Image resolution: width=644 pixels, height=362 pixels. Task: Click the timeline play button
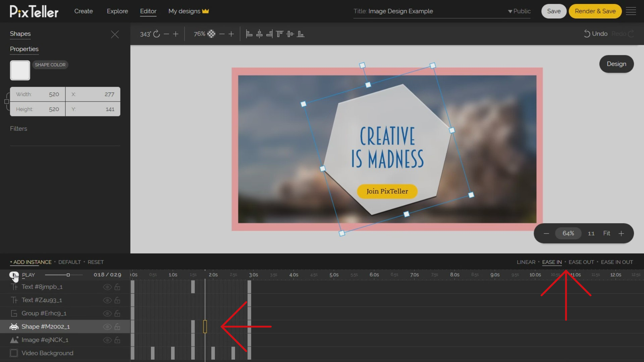(x=14, y=275)
